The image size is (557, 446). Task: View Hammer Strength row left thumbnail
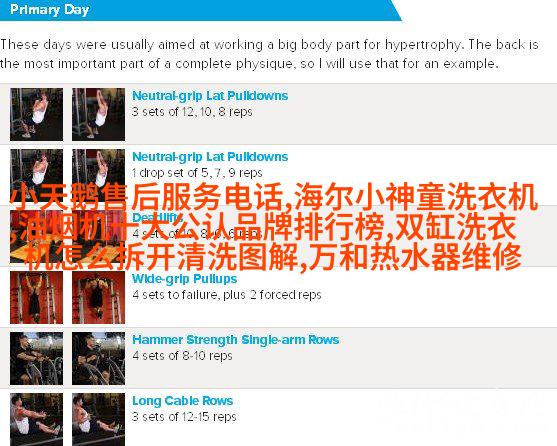pos(37,359)
